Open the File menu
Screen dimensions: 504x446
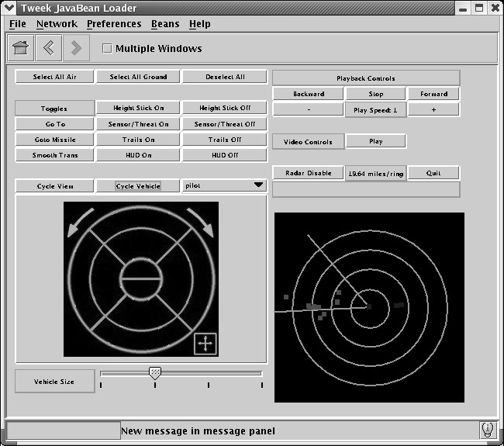pos(18,24)
